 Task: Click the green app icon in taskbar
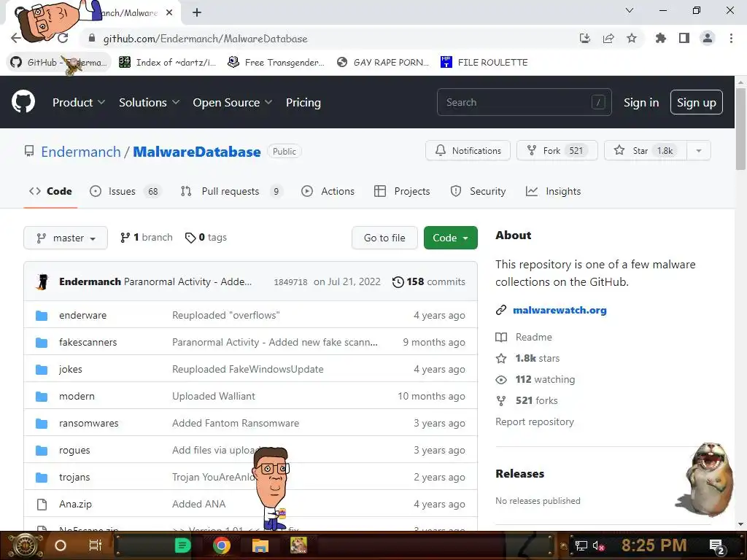click(x=182, y=545)
